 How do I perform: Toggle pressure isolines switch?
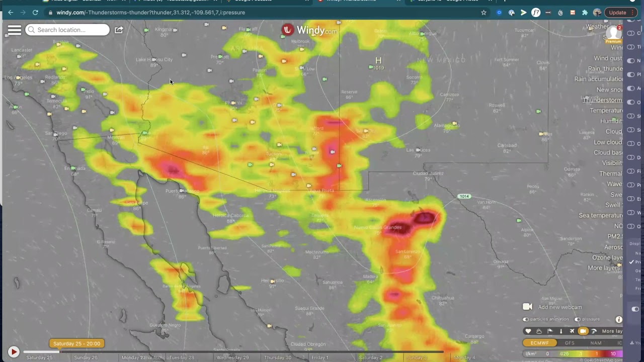[x=578, y=319]
